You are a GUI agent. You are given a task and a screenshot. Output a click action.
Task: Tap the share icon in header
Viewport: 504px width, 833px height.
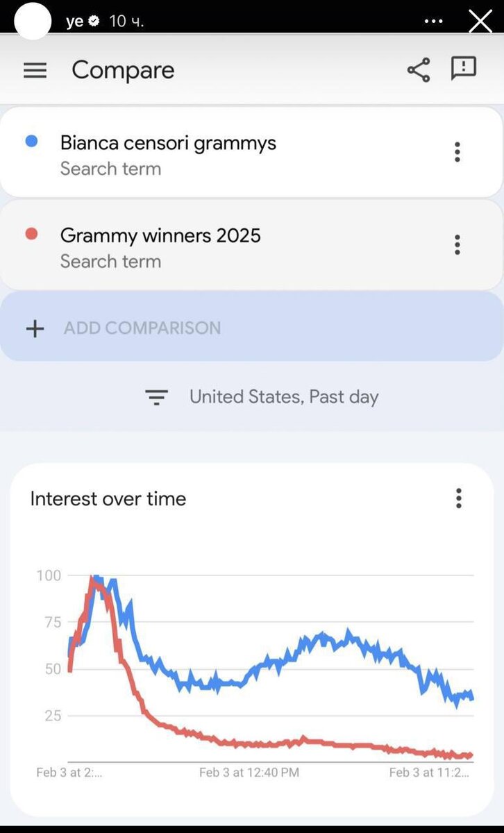(418, 70)
